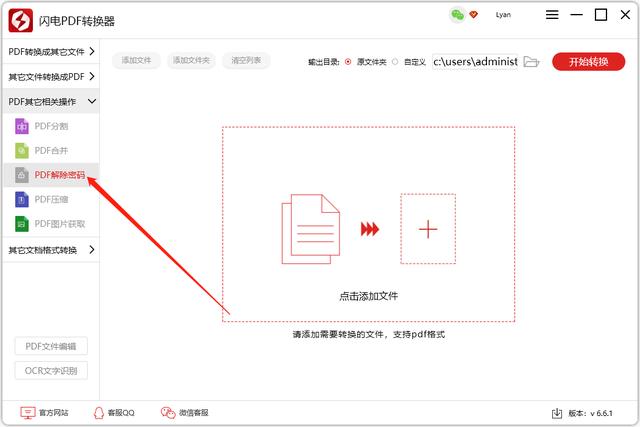
Task: Select PDF分割 menu item
Action: pos(51,126)
